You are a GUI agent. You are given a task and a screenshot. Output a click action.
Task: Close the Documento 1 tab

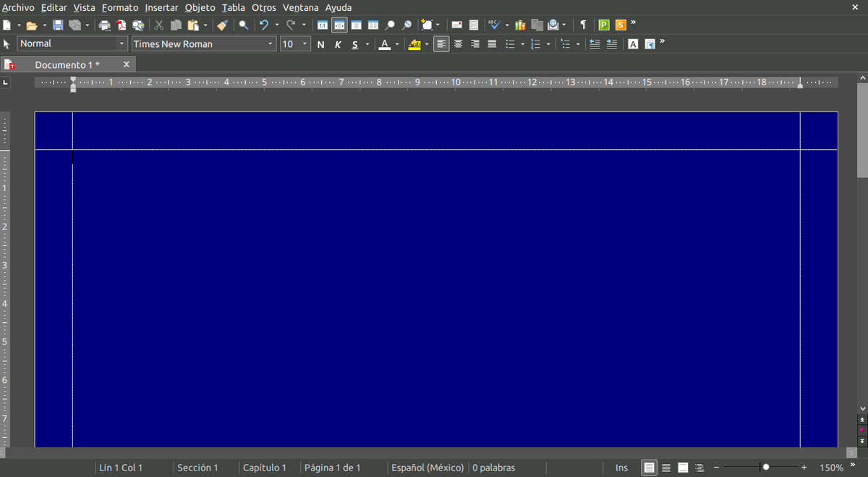(127, 64)
